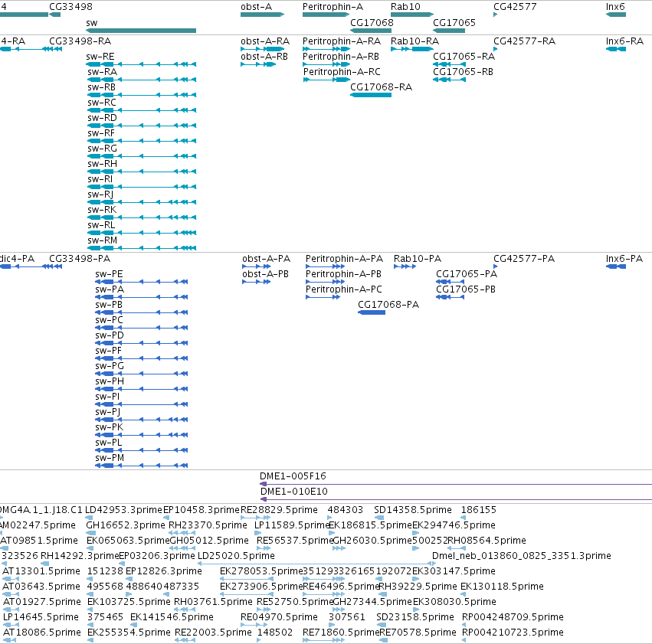Select transcript Peritrophin-A-RA
The height and width of the screenshot is (644, 652).
coord(326,49)
